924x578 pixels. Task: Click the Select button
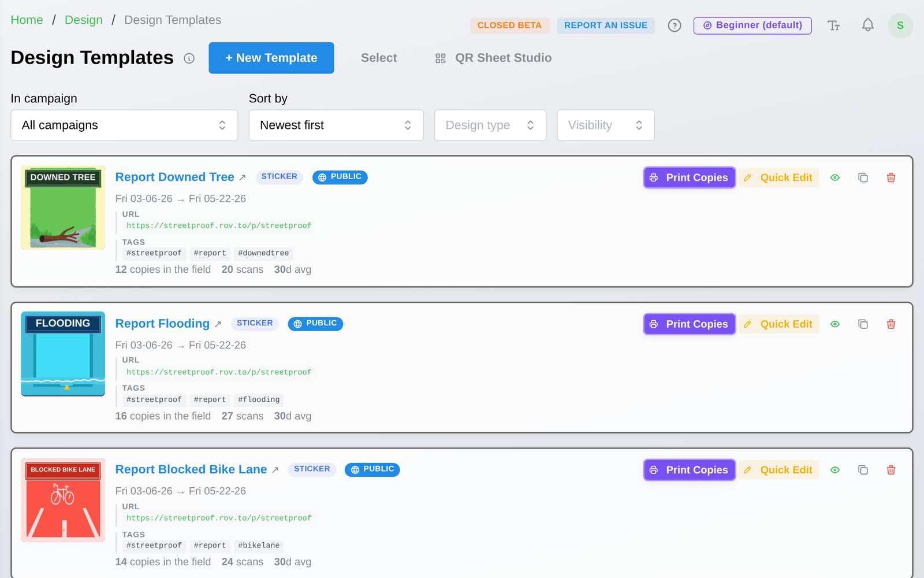point(379,58)
